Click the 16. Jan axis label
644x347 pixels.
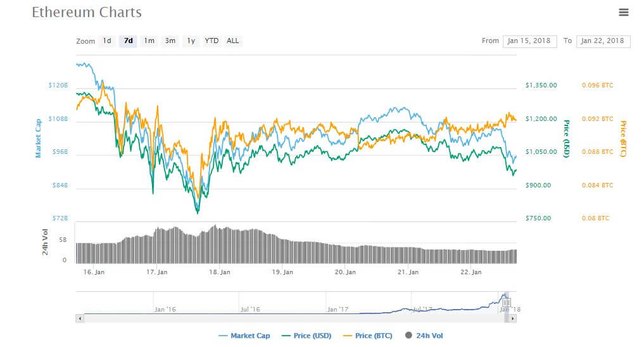pos(94,272)
